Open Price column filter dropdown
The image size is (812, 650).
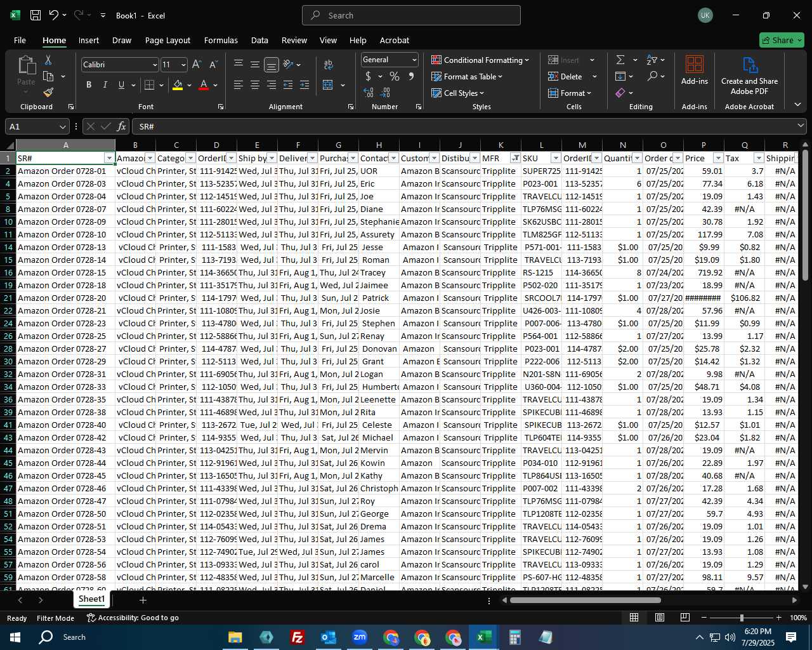click(x=718, y=158)
